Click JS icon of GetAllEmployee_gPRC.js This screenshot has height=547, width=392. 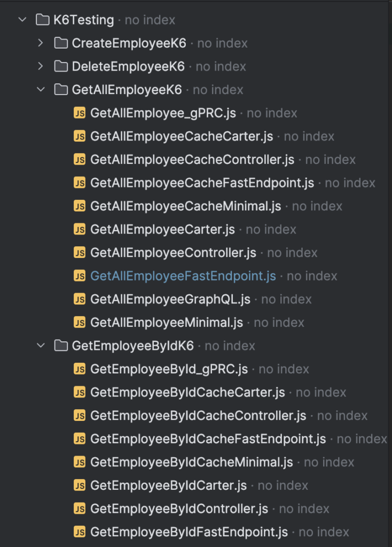pyautogui.click(x=80, y=113)
